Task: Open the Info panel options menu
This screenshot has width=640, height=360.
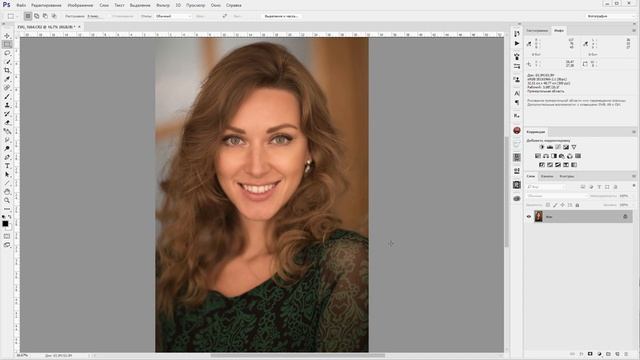Action: click(634, 31)
